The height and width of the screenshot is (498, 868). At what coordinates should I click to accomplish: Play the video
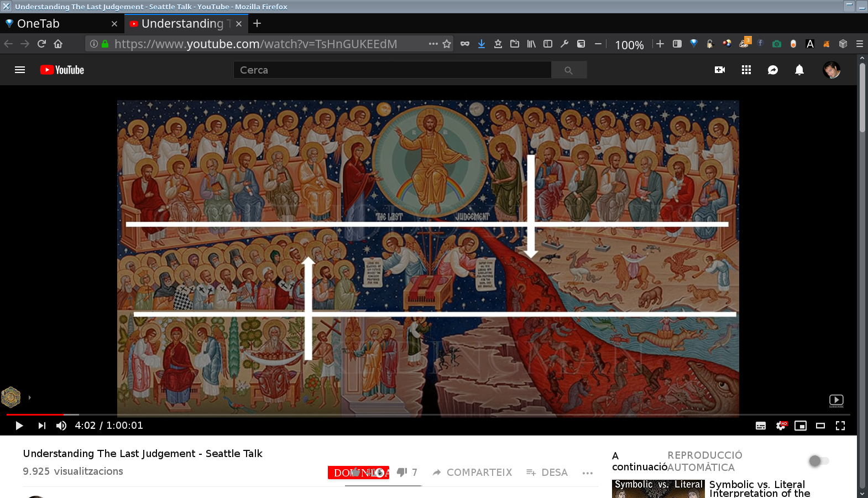tap(19, 426)
